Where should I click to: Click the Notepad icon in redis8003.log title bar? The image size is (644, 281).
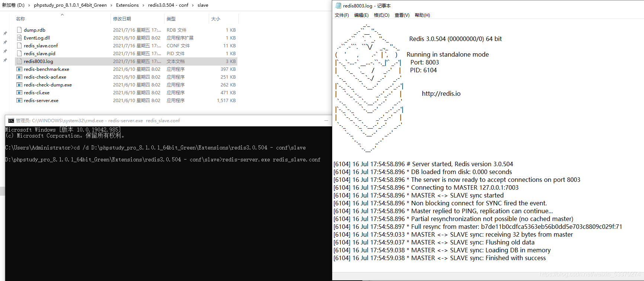tap(338, 6)
